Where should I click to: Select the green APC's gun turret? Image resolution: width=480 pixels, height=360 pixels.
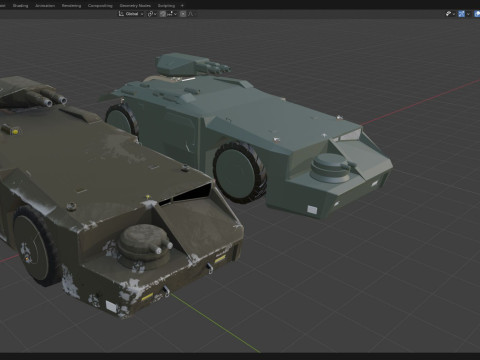(x=192, y=65)
